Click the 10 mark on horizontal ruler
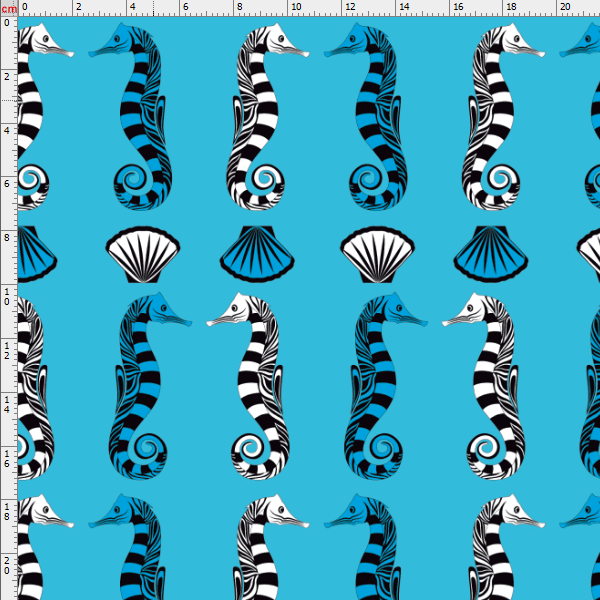The image size is (600, 600). (x=296, y=7)
